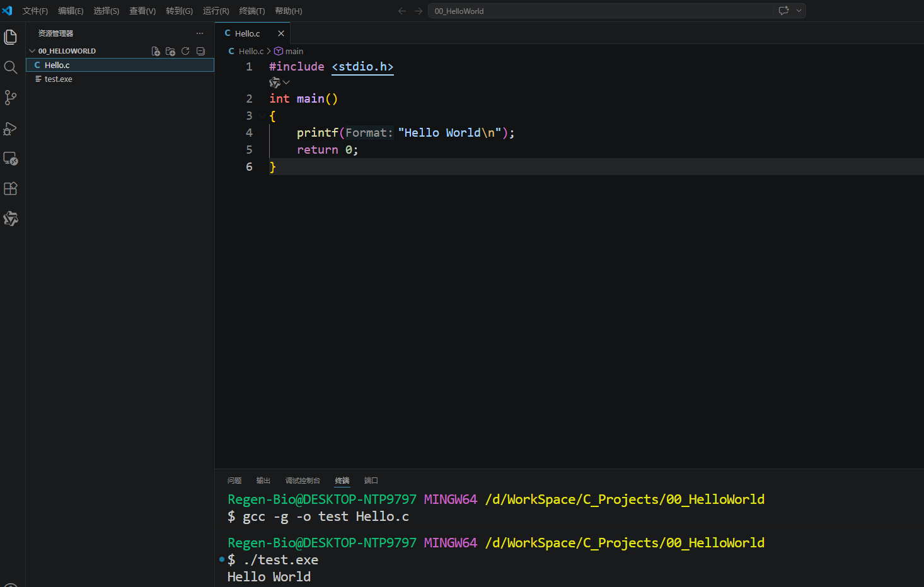Switch to the 终端 panel tab
The height and width of the screenshot is (587, 924).
(x=342, y=481)
